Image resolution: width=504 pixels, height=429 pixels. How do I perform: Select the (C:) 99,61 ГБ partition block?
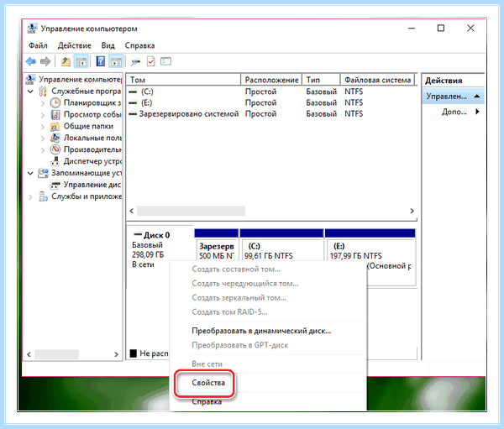point(281,251)
